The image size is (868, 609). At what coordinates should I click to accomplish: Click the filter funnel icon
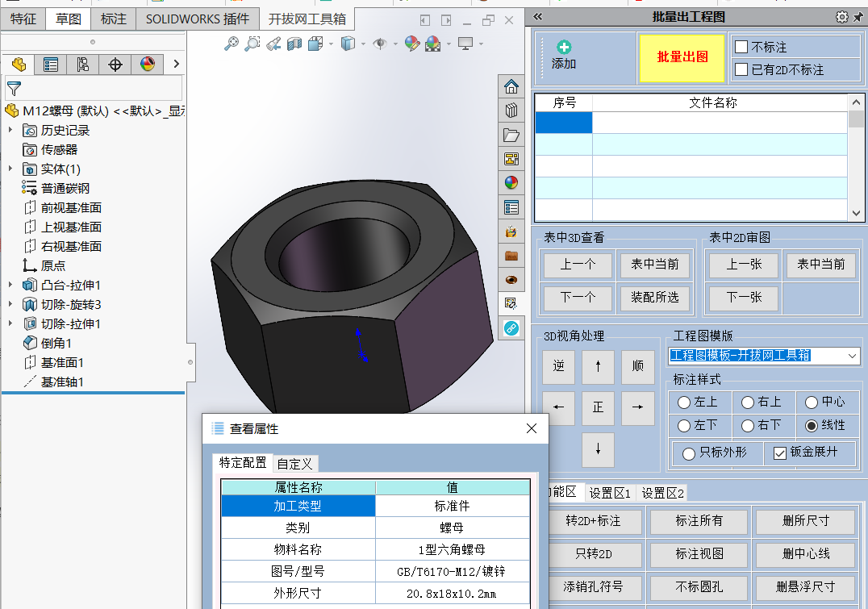pos(14,88)
